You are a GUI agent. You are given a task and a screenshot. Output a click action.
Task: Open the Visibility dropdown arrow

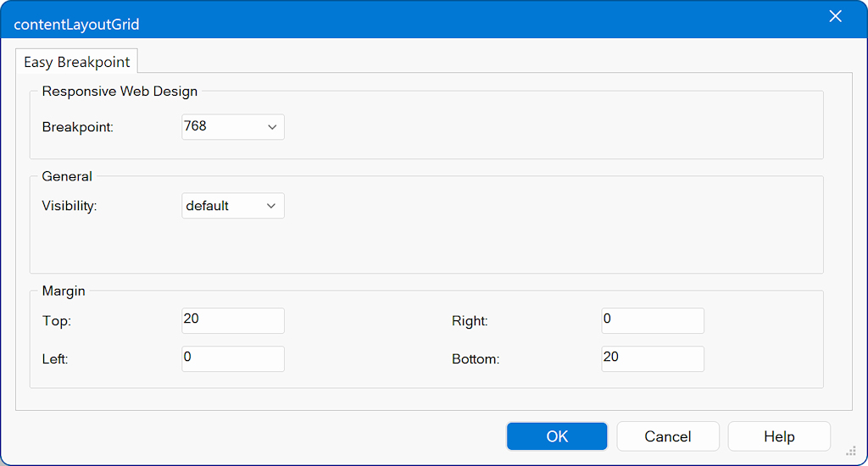(272, 206)
